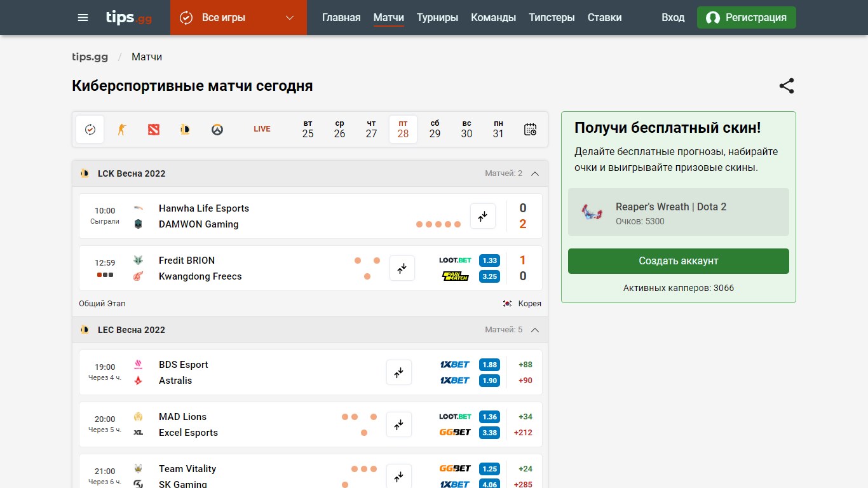Select date вт 25

(308, 129)
